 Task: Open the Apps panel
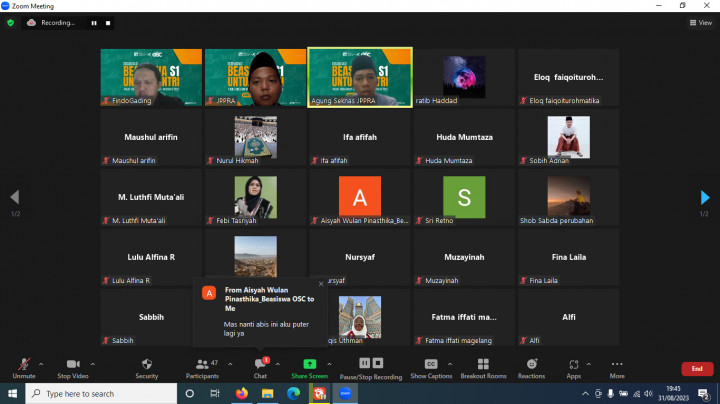pyautogui.click(x=574, y=367)
